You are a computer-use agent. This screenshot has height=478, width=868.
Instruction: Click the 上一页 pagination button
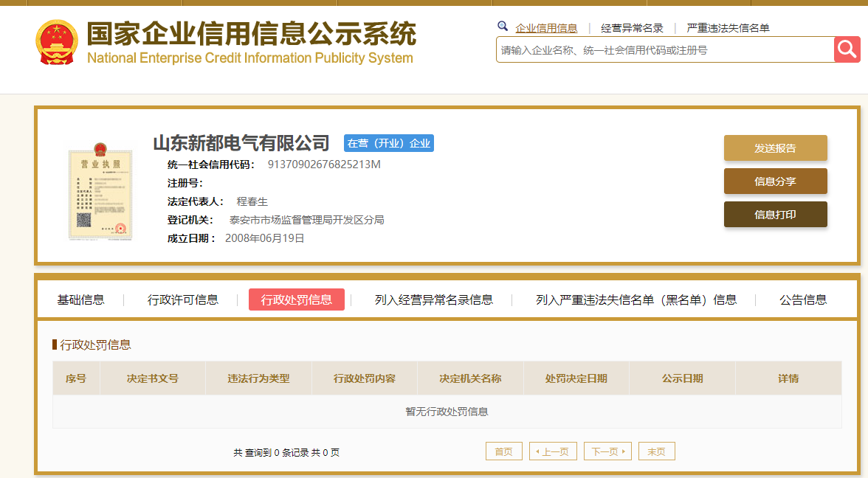pos(553,451)
